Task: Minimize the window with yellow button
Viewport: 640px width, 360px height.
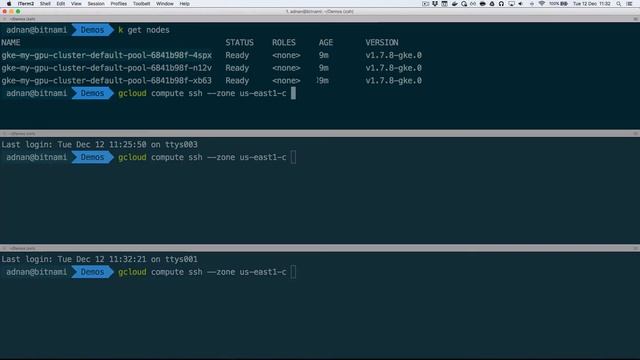Action: pyautogui.click(x=11, y=11)
